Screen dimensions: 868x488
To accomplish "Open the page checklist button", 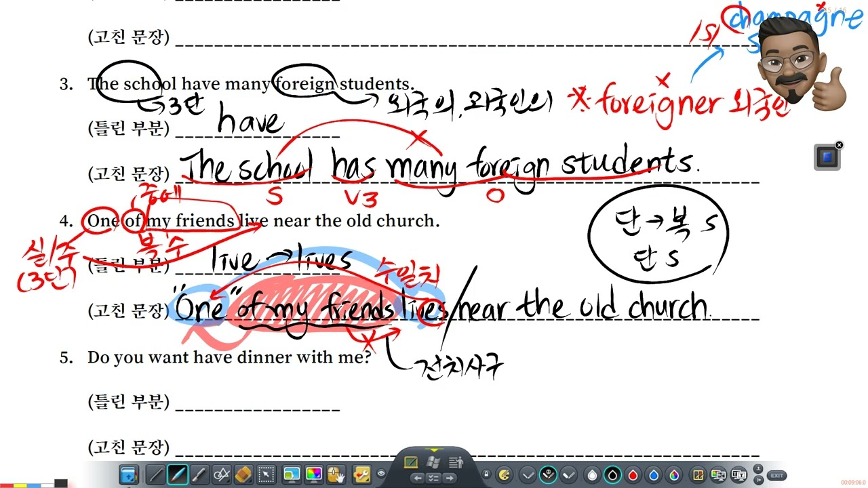I will [x=433, y=478].
